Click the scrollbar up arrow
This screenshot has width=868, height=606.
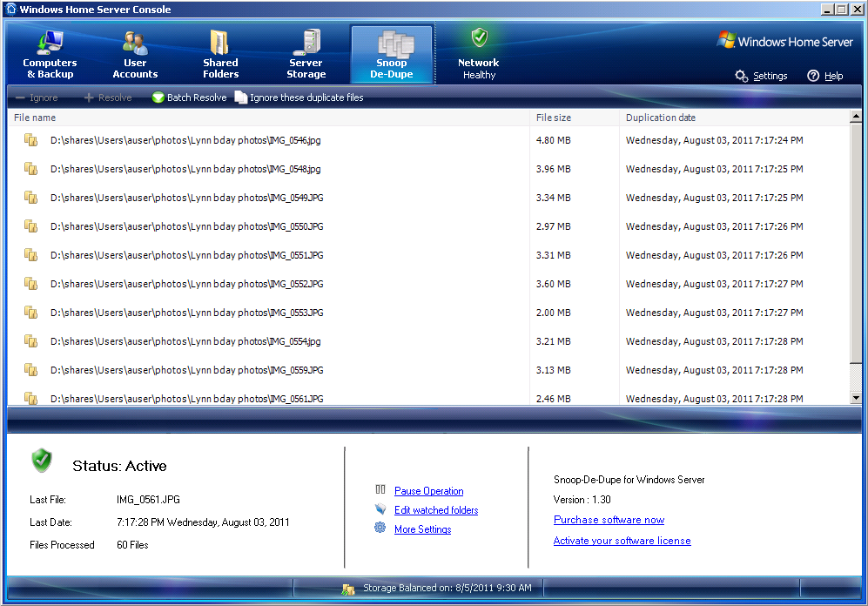pos(856,116)
